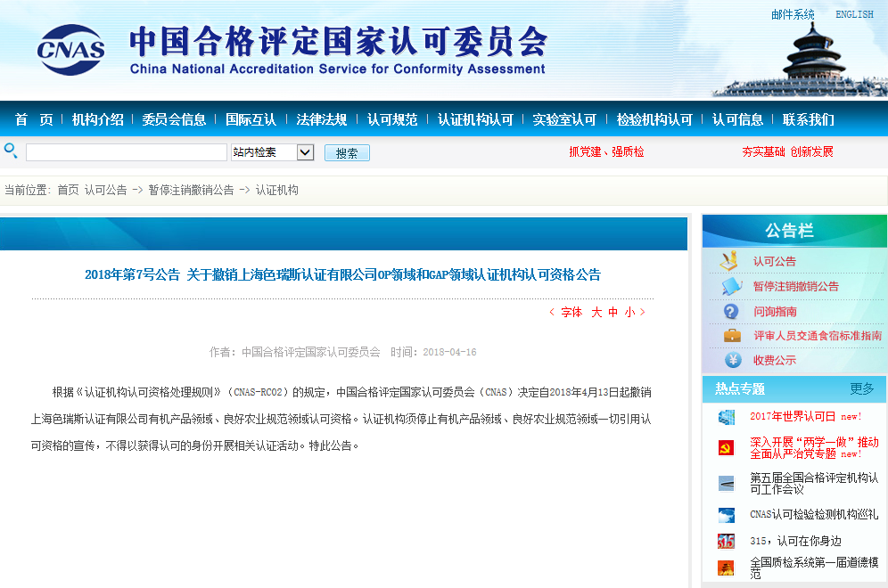The width and height of the screenshot is (888, 588).
Task: Open the 深入开展“两学一做” topic link
Action: (814, 447)
